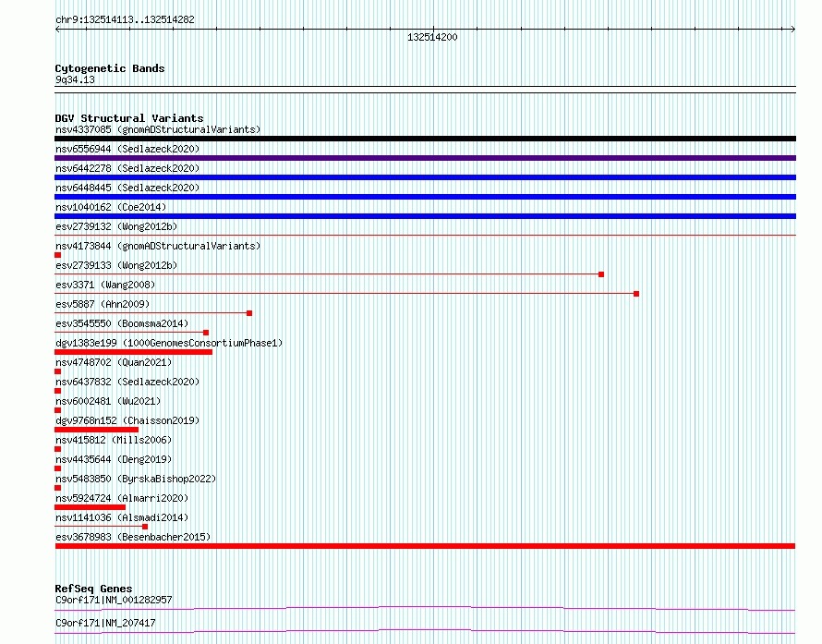This screenshot has height=644, width=822.
Task: Open nsv4435644 (Deng2019) label
Action: (x=114, y=459)
